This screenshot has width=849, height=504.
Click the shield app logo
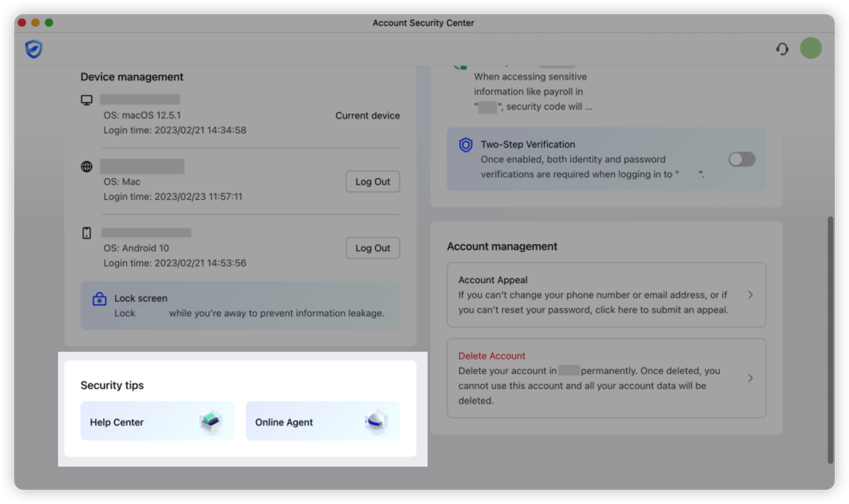(33, 47)
